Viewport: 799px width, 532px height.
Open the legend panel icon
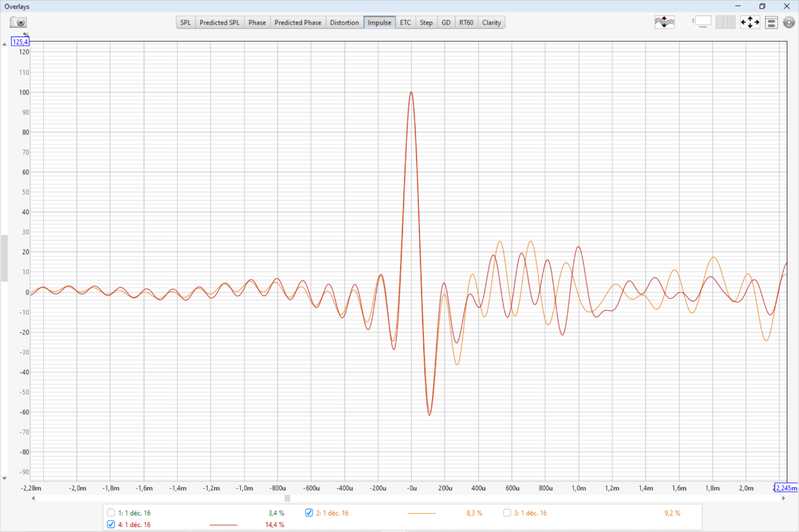(x=771, y=22)
